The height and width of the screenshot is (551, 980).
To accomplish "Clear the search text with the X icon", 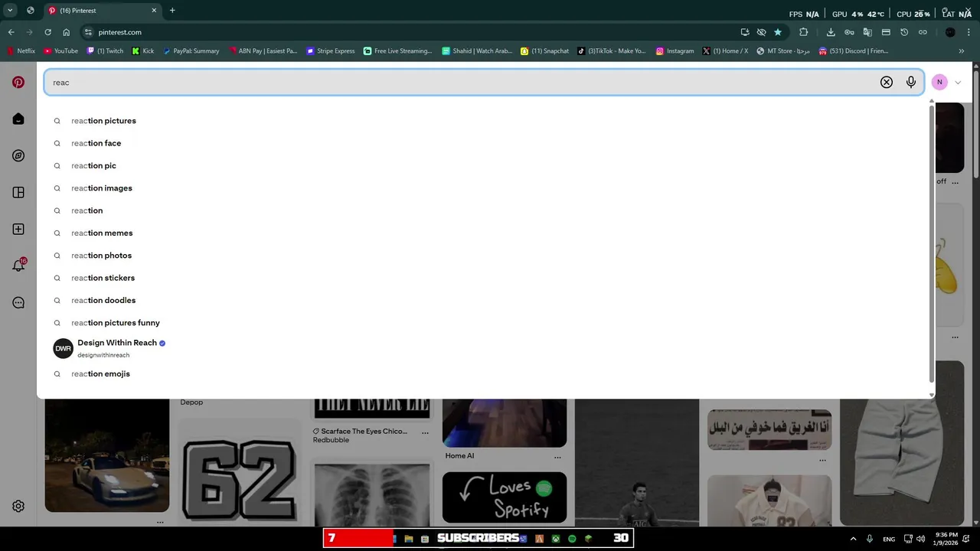I will point(886,82).
